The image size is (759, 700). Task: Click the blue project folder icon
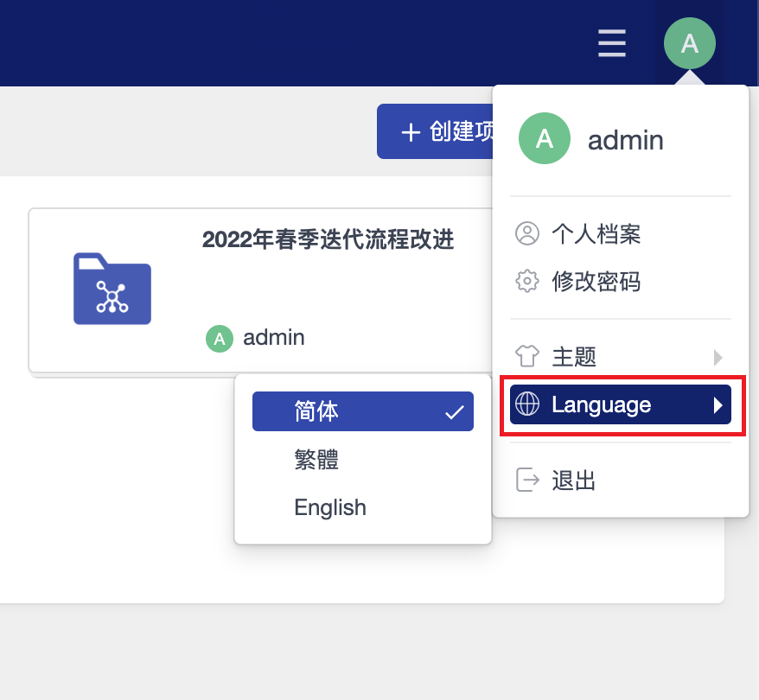tap(112, 289)
